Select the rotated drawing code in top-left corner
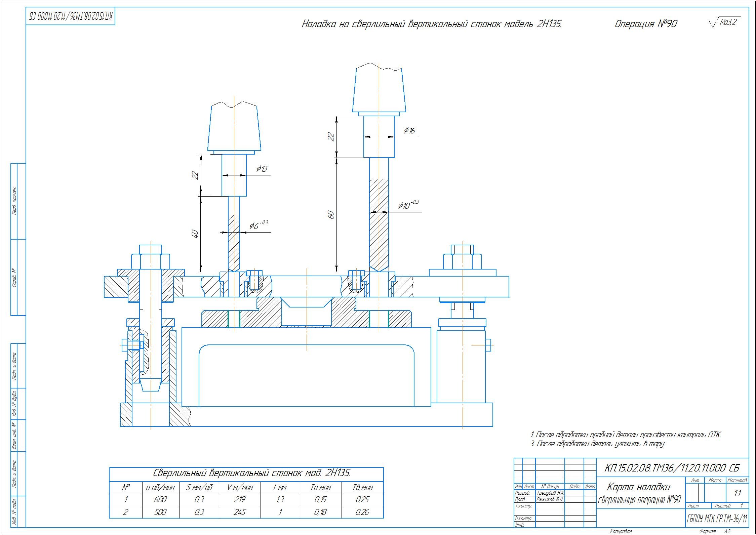Viewport: 756px width, 535px height. point(70,16)
